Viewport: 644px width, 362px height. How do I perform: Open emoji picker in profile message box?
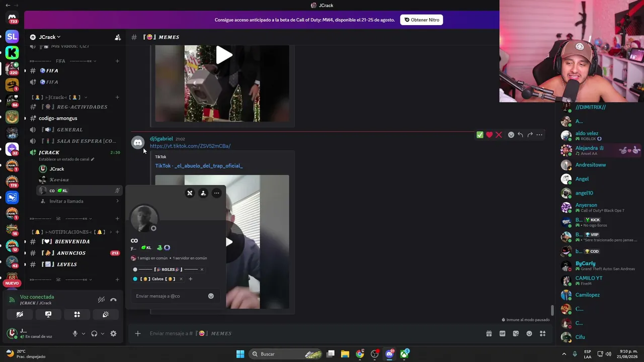point(211,296)
